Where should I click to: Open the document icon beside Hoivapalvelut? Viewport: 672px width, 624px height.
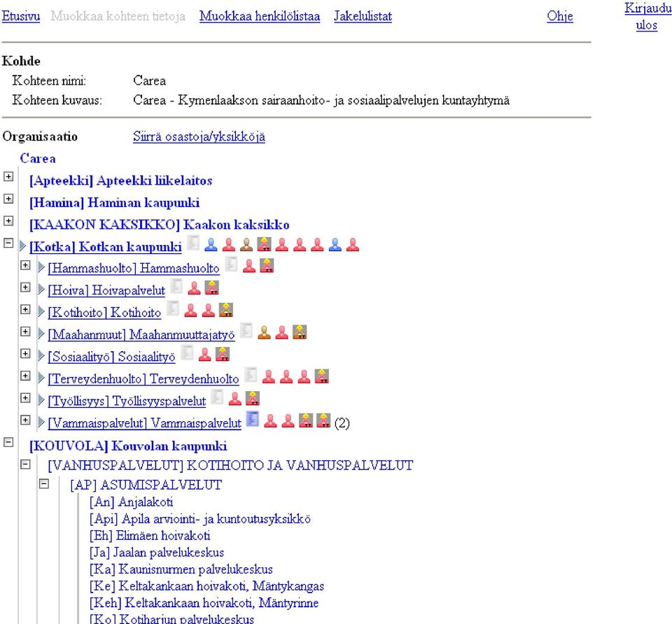click(x=176, y=287)
